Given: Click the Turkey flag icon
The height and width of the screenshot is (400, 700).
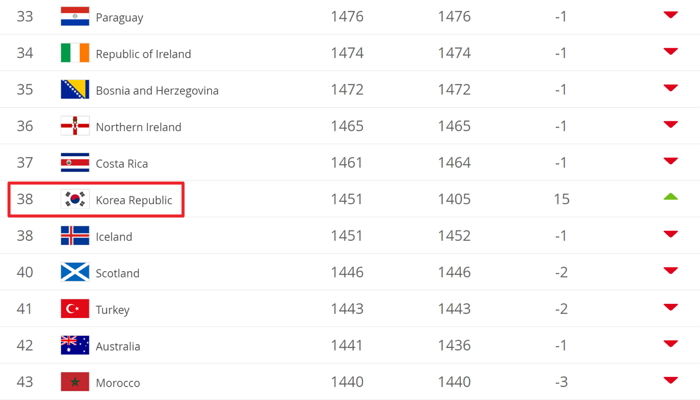Looking at the screenshot, I should click(x=75, y=309).
